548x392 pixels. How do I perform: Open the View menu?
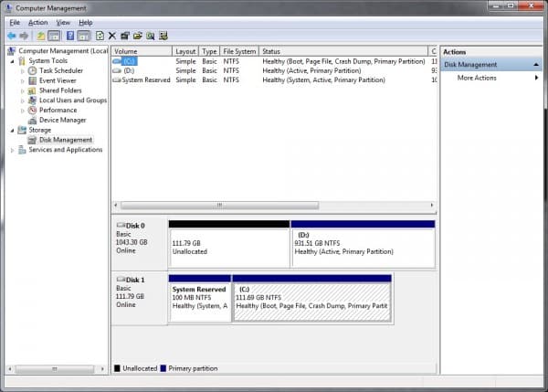coord(63,23)
